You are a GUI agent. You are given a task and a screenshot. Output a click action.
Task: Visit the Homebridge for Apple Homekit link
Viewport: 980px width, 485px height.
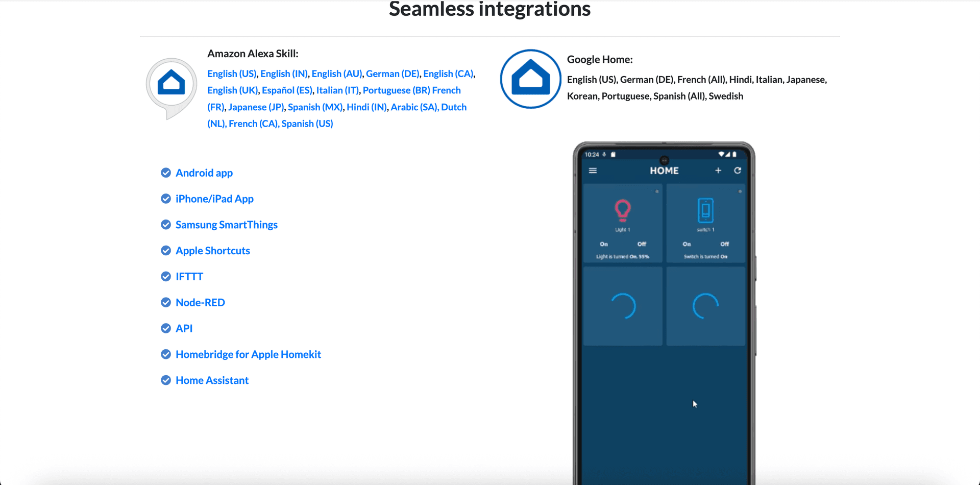(248, 354)
